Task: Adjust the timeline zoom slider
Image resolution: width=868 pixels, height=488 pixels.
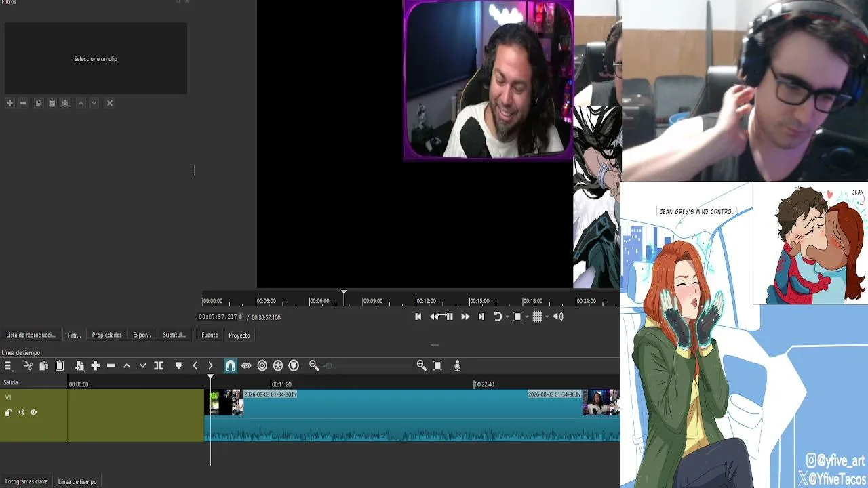Action: point(370,365)
